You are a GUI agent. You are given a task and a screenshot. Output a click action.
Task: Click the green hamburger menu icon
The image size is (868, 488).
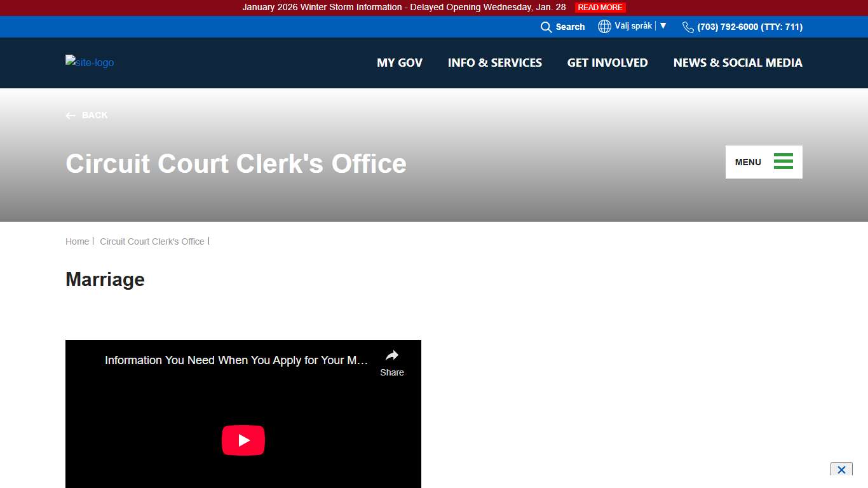click(x=783, y=161)
